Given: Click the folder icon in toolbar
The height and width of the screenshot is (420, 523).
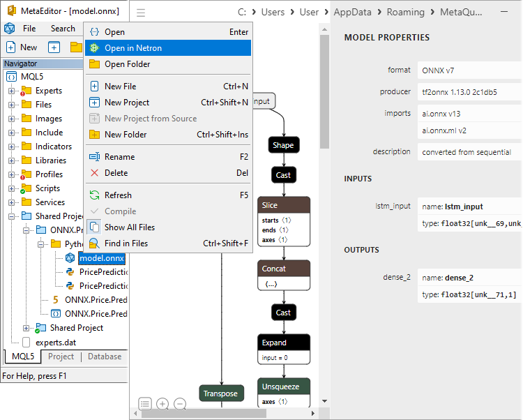Looking at the screenshot, I should pyautogui.click(x=77, y=47).
